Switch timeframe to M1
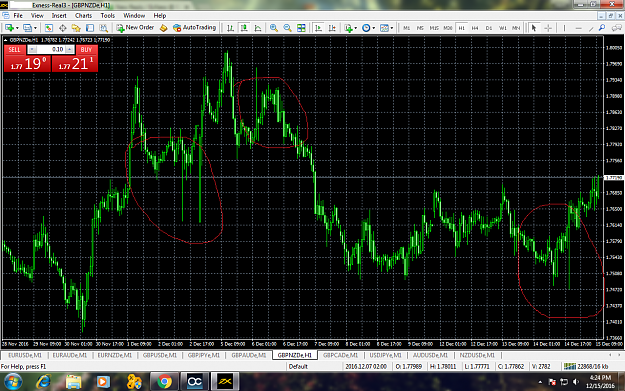Screen dimensions: 625x391 pos(406,28)
